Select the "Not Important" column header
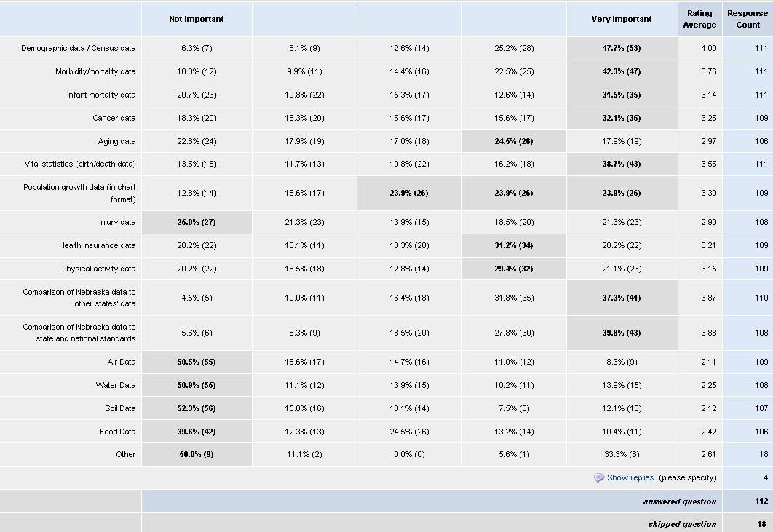 197,19
